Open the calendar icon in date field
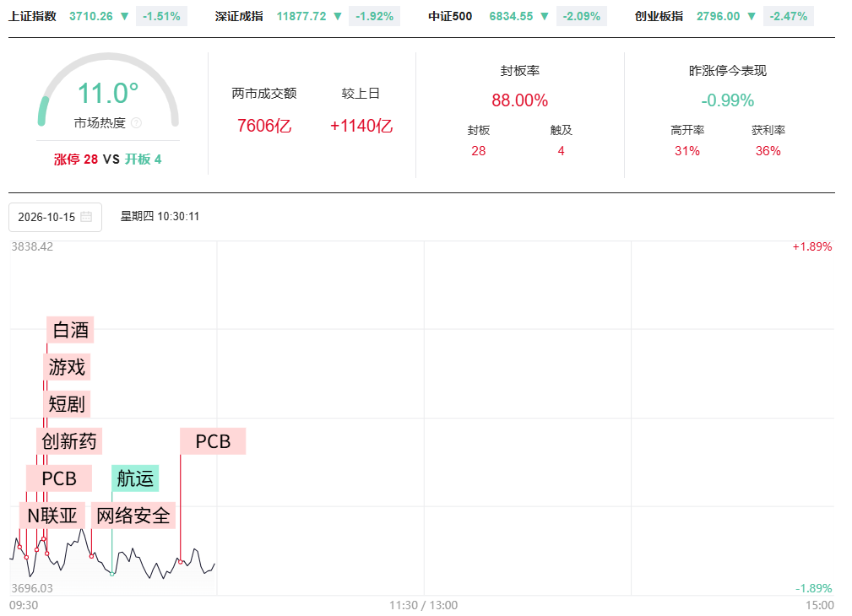This screenshot has width=852, height=616. [86, 217]
